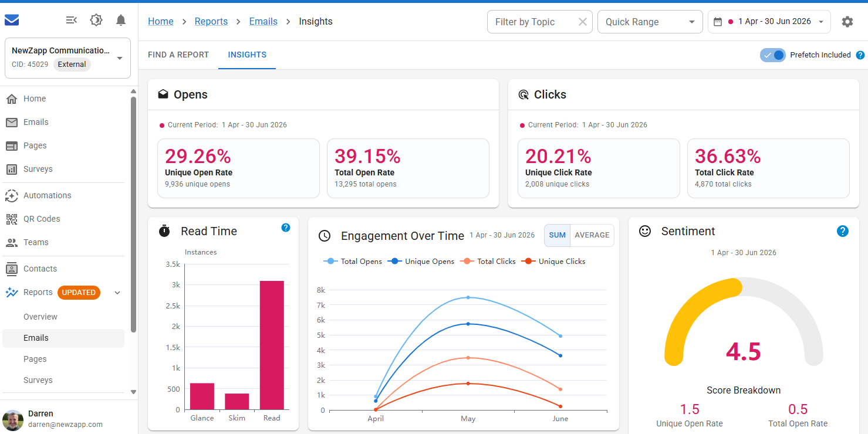Go to the Reports breadcrumb link
This screenshot has width=868, height=434.
click(x=211, y=22)
